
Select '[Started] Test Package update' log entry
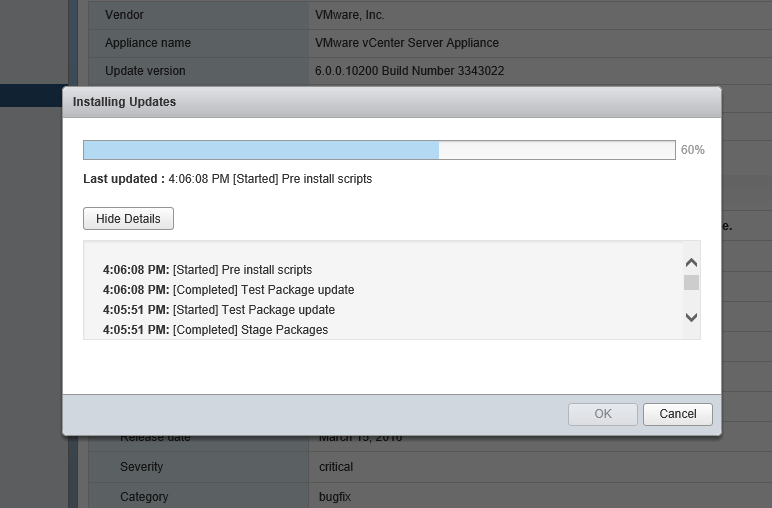(219, 310)
